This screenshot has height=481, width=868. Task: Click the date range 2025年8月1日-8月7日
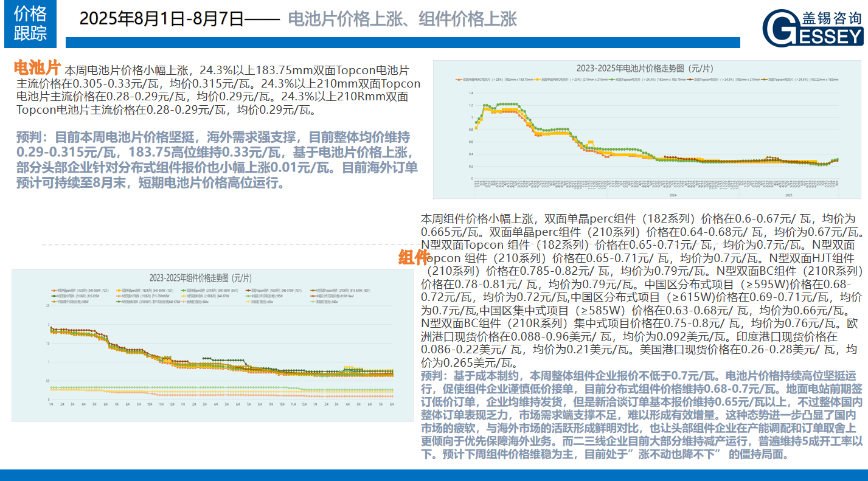pos(161,19)
